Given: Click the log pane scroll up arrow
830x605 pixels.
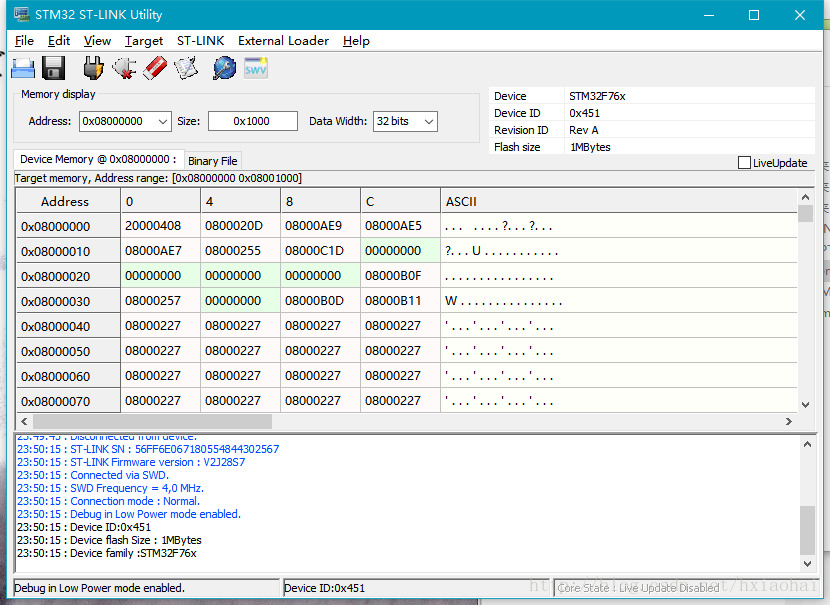Looking at the screenshot, I should tap(807, 445).
